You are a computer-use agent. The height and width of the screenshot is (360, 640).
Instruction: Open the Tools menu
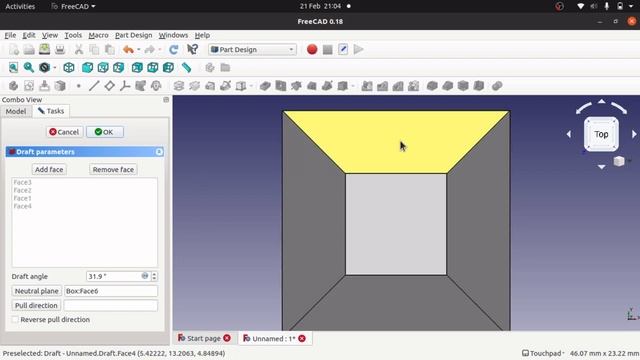point(73,35)
